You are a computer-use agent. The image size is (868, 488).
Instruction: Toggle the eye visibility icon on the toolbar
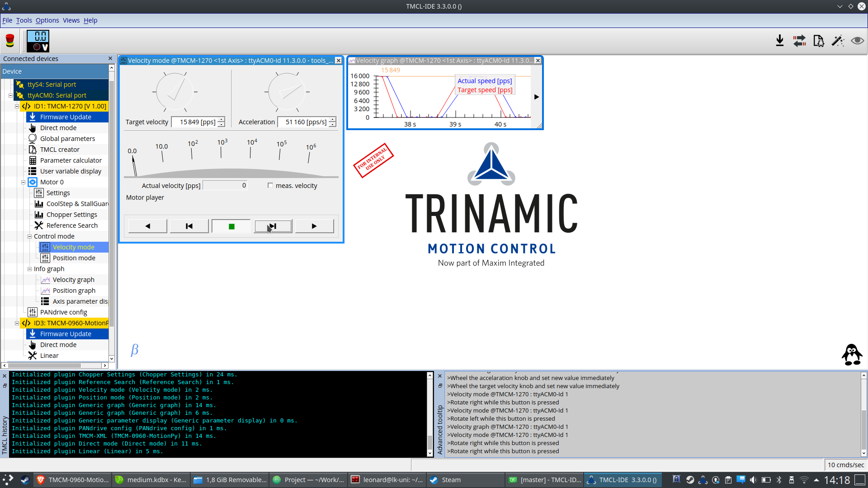(857, 41)
